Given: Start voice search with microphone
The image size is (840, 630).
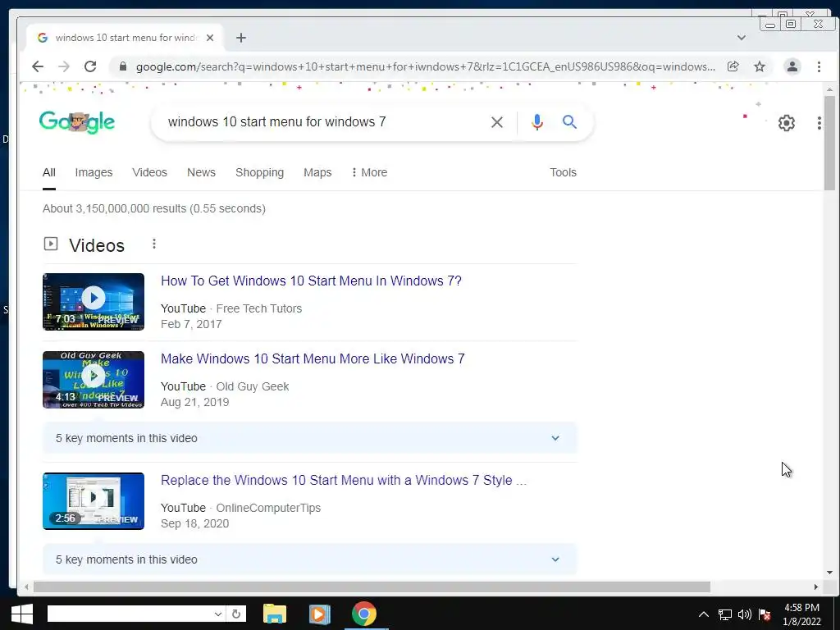Looking at the screenshot, I should [x=536, y=122].
